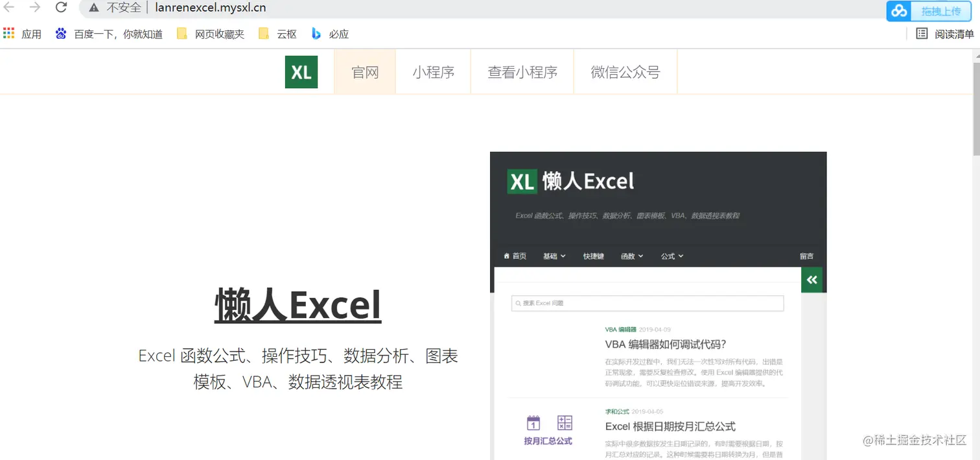This screenshot has height=460, width=980.
Task: Click the not-secure warning triangle icon
Action: click(94, 8)
